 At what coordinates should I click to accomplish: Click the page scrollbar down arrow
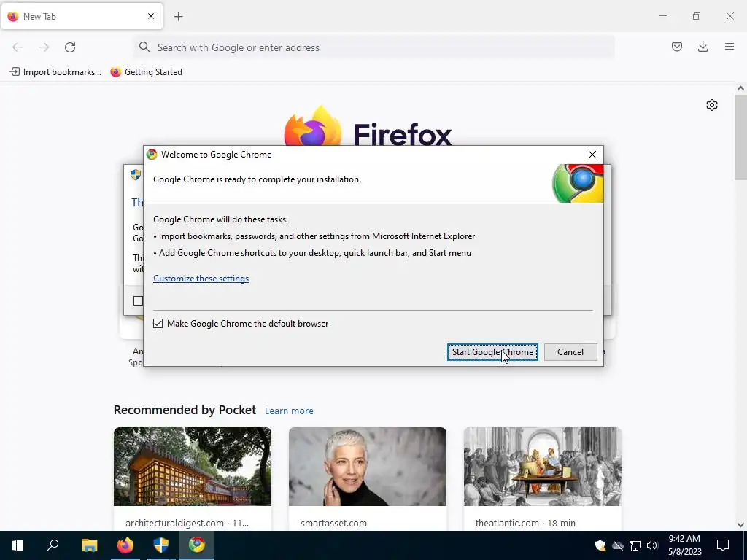[741, 525]
